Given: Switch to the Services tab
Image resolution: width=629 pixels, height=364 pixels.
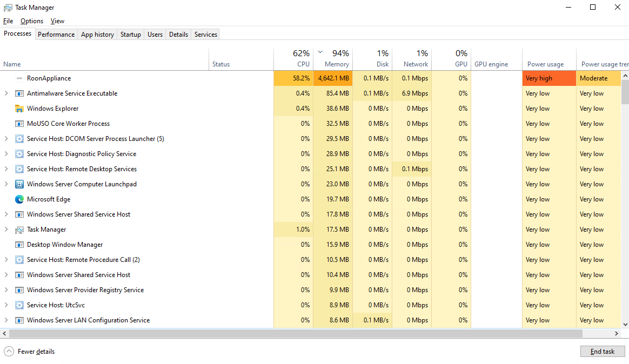Looking at the screenshot, I should (206, 35).
